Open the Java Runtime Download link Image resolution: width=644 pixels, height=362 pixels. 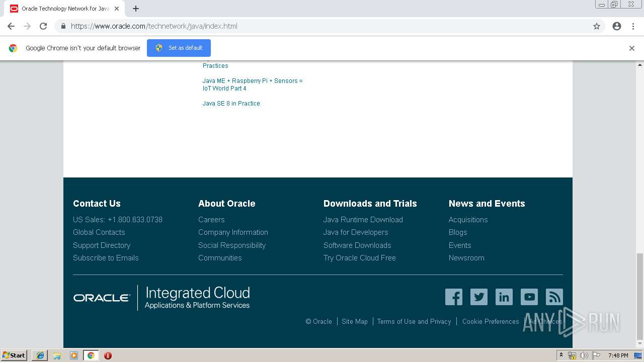(x=363, y=220)
